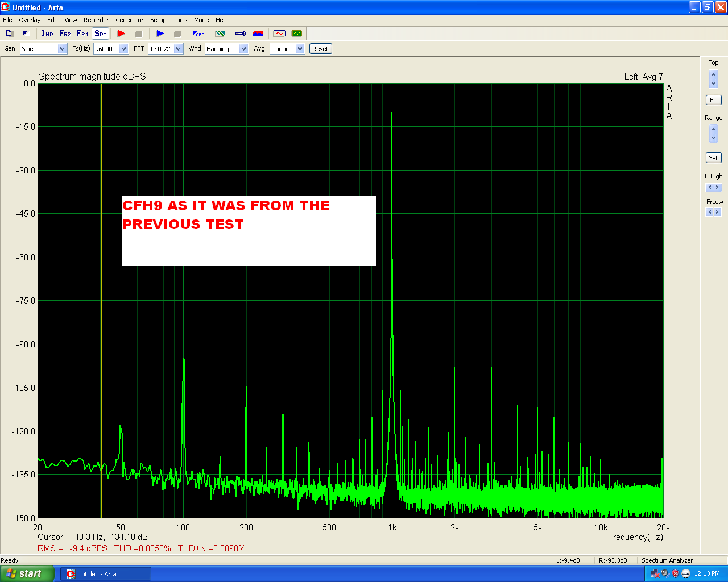Select the Spa spectrum analyzer mode

[x=101, y=34]
